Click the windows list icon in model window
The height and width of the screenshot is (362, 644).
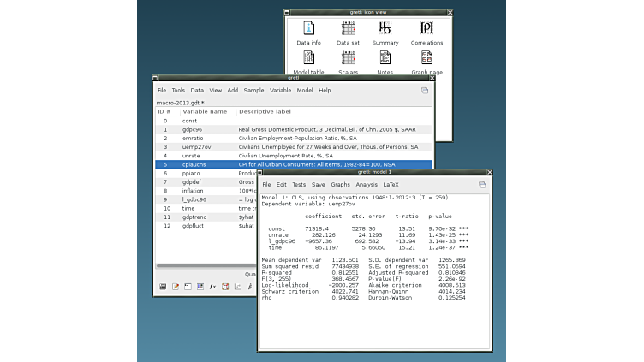coord(482,184)
